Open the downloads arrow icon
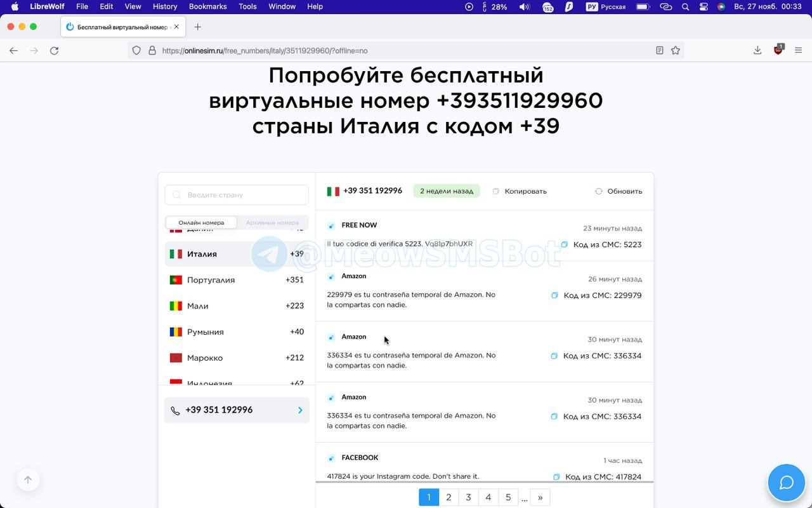 point(757,51)
